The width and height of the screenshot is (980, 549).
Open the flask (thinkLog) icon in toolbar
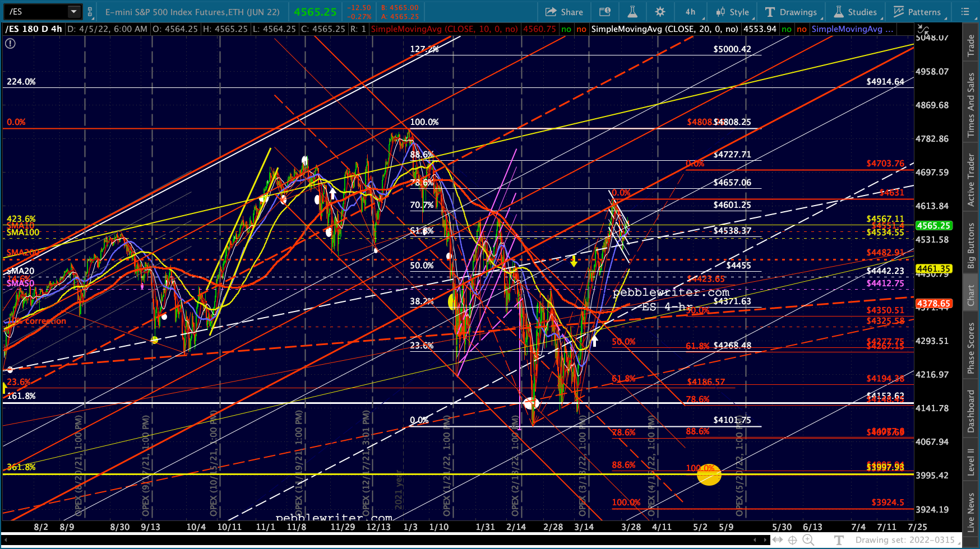point(632,12)
